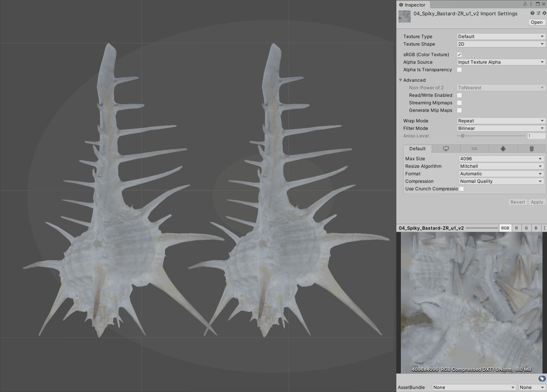547x392 pixels.
Task: Open the Non-Power of 2 dropdown
Action: 501,88
